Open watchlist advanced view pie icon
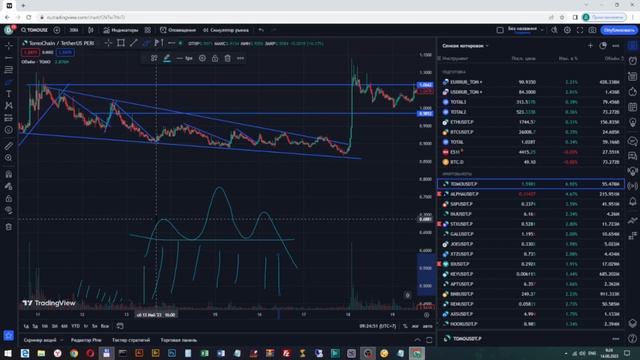The image size is (640, 360). coord(603,46)
